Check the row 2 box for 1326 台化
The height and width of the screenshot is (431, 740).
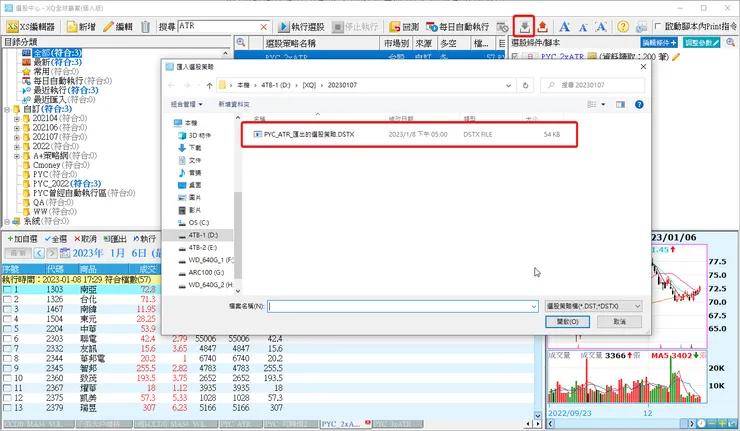7,299
